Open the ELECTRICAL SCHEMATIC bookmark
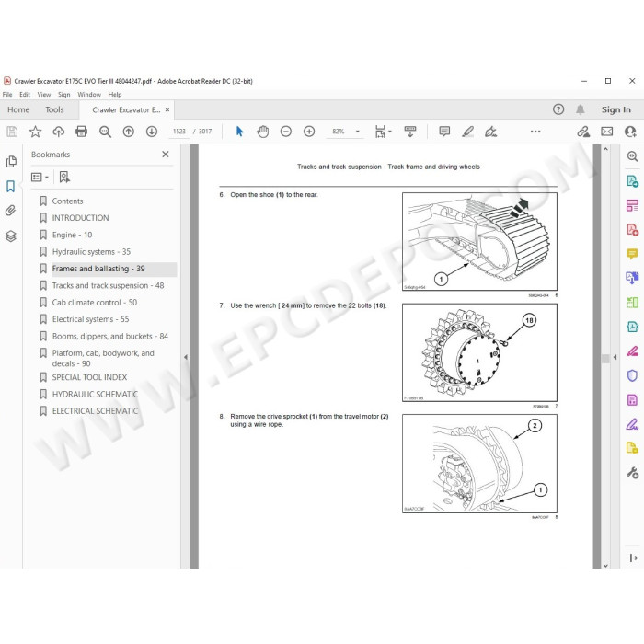Image resolution: width=644 pixels, height=644 pixels. [95, 411]
